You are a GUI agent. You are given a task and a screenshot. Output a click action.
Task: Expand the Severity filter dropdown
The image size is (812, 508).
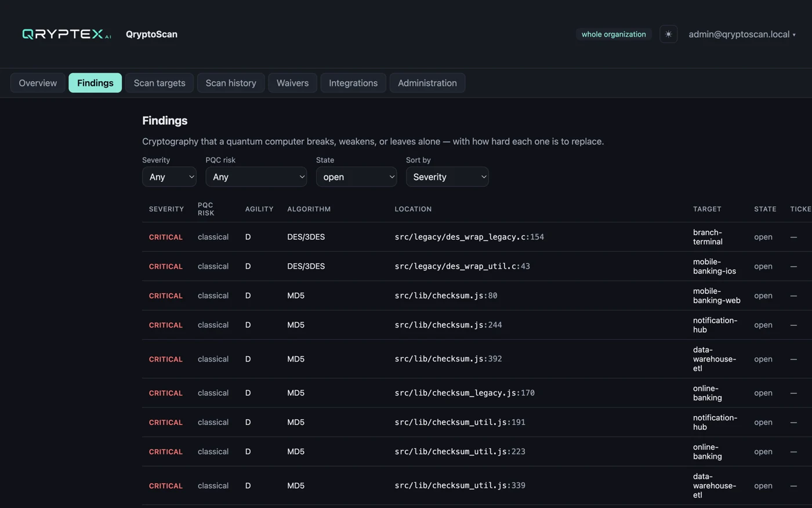[x=169, y=177]
